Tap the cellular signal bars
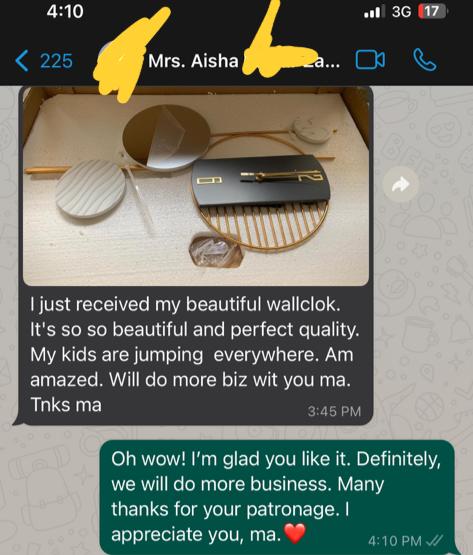Image resolution: width=473 pixels, height=555 pixels. (375, 12)
